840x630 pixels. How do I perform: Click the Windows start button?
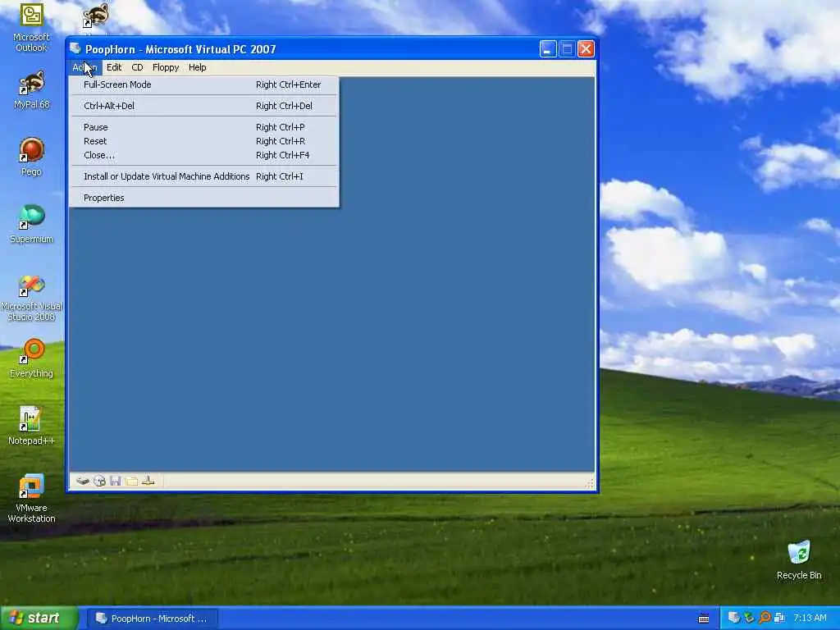(x=39, y=619)
